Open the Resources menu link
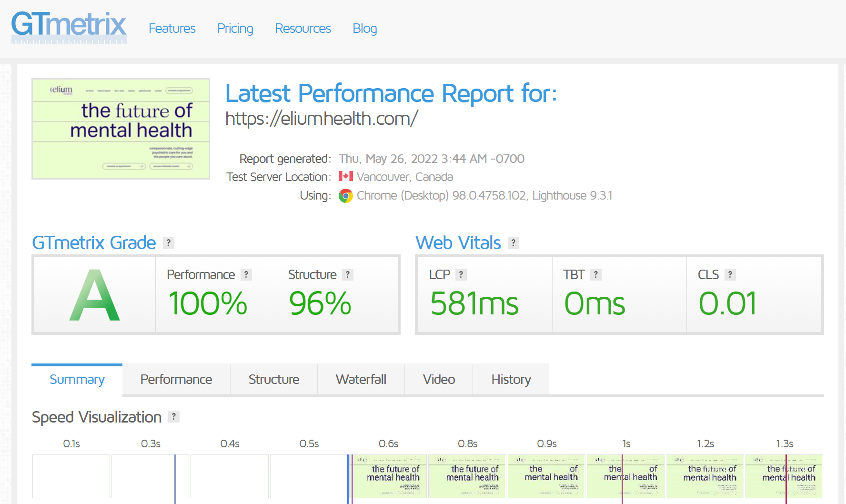 303,29
